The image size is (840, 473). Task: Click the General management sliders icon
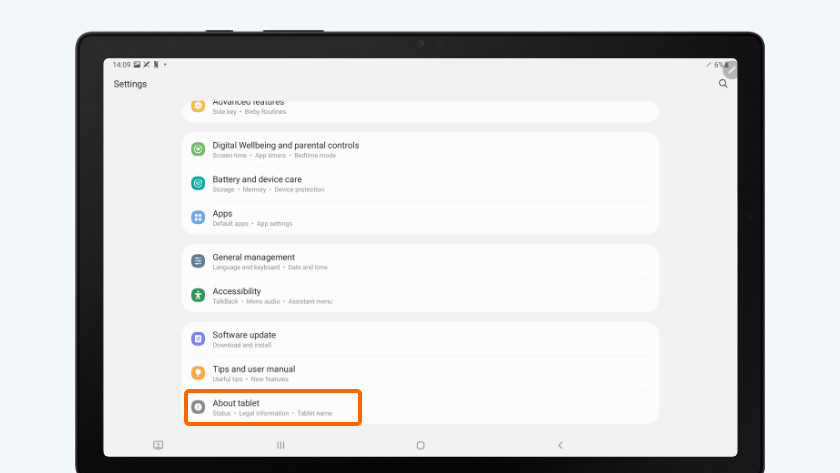point(198,261)
